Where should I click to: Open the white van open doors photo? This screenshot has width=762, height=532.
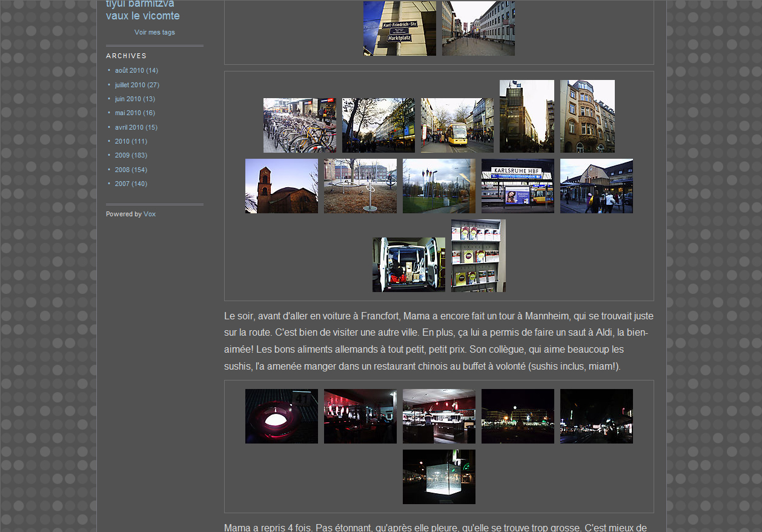point(408,265)
